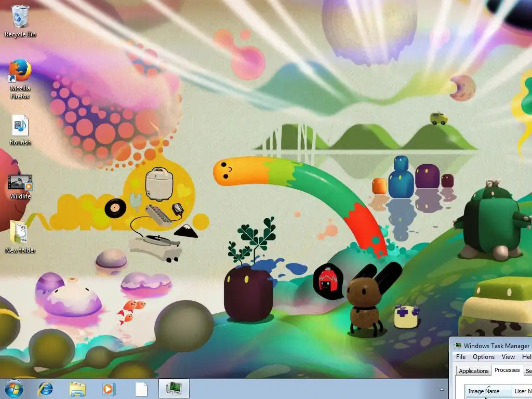Show hidden system tray icons
This screenshot has height=399, width=532.
click(x=442, y=389)
